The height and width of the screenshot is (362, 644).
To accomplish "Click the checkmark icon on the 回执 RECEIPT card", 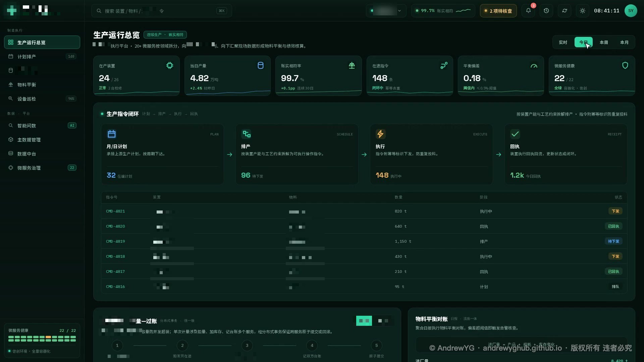I will click(x=515, y=134).
